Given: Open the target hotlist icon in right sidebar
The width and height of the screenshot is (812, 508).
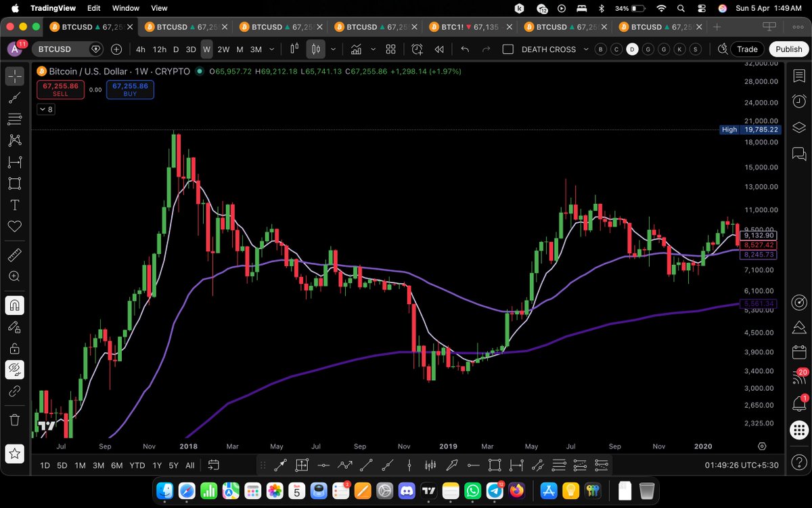Looking at the screenshot, I should [x=799, y=302].
